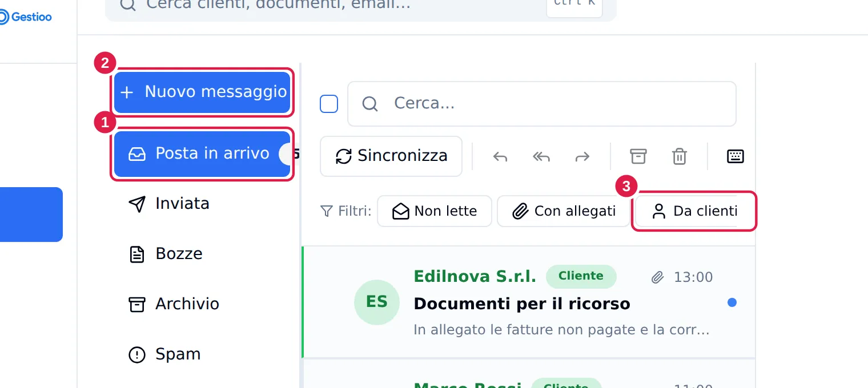Focus the Cerca... mail search field

click(542, 104)
